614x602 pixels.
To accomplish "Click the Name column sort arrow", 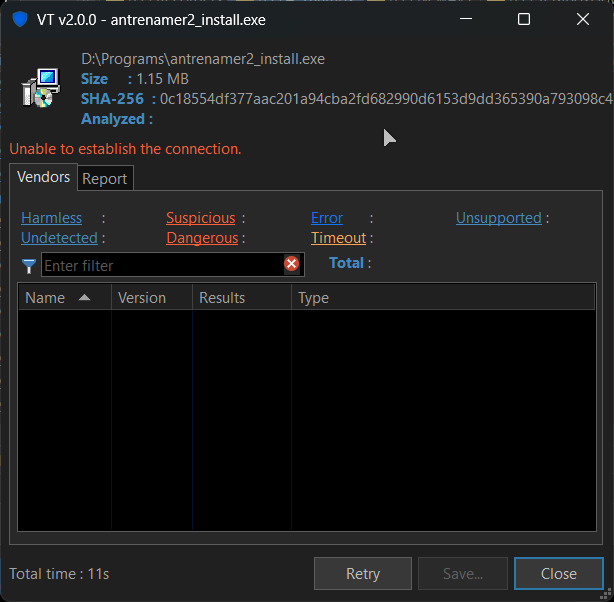I will (x=84, y=298).
